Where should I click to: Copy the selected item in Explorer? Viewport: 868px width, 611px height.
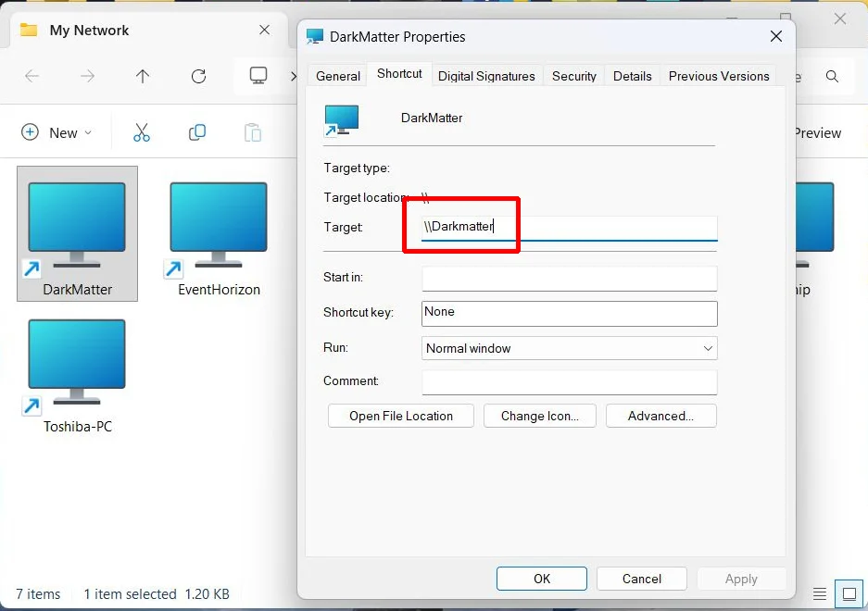[x=197, y=132]
